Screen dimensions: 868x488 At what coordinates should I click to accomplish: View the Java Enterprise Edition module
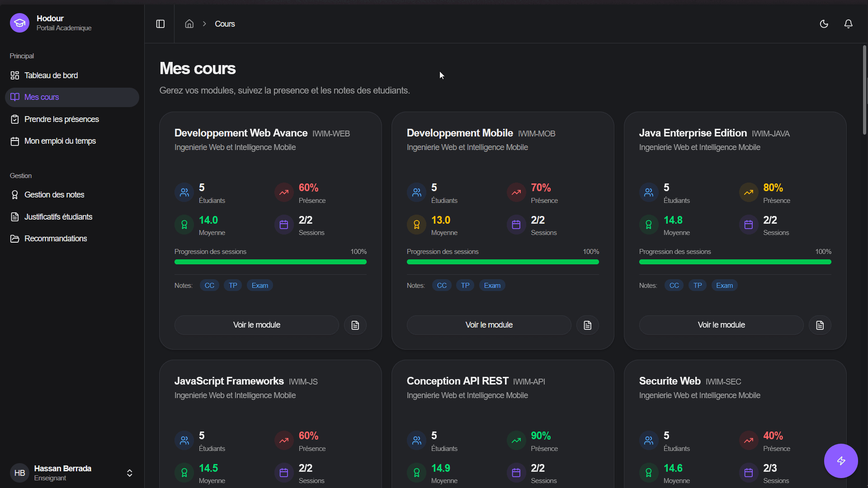point(722,325)
